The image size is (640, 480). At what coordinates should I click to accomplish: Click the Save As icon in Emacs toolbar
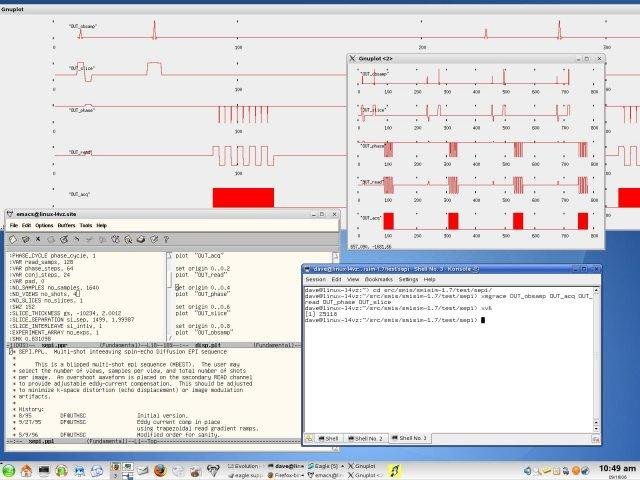click(64, 240)
